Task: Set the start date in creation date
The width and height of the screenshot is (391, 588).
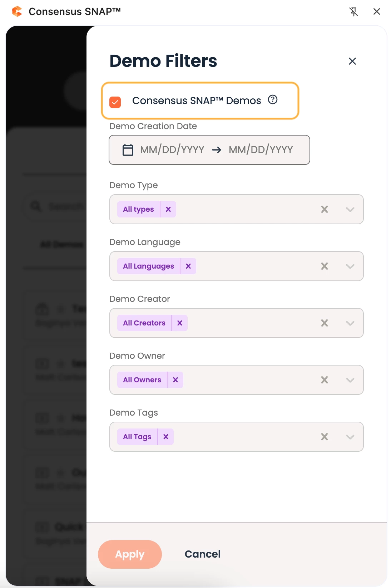Action: [x=172, y=150]
